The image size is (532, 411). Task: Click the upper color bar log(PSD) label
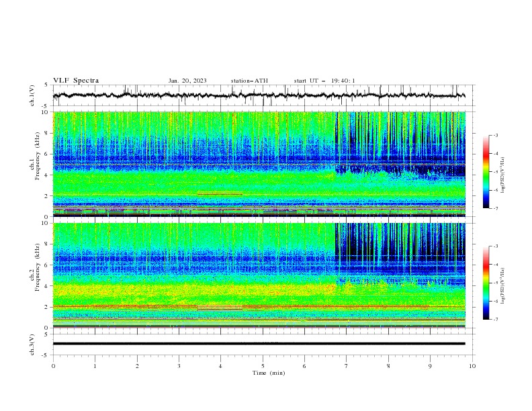click(x=502, y=175)
